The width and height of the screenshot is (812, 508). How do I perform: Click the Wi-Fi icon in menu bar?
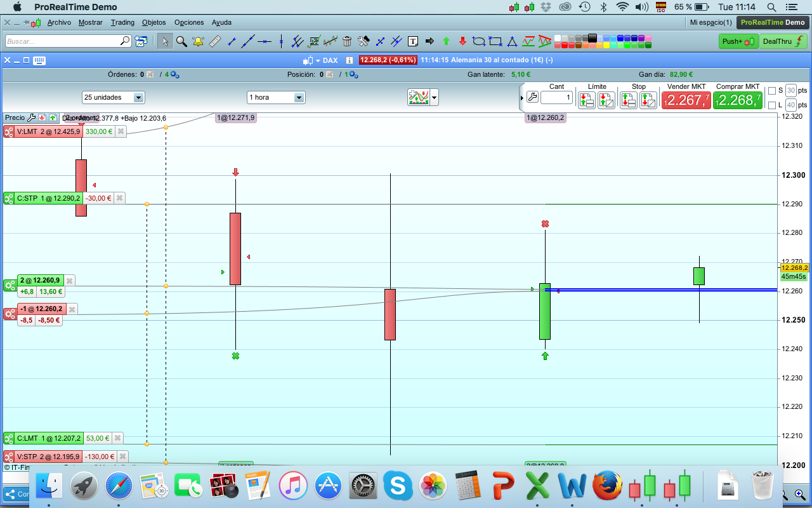click(x=622, y=7)
